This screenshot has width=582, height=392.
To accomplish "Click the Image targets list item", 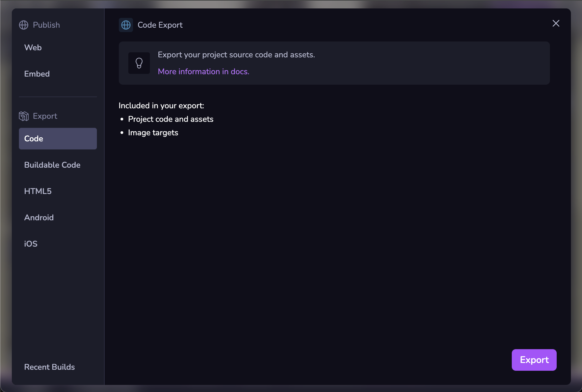I will click(153, 133).
